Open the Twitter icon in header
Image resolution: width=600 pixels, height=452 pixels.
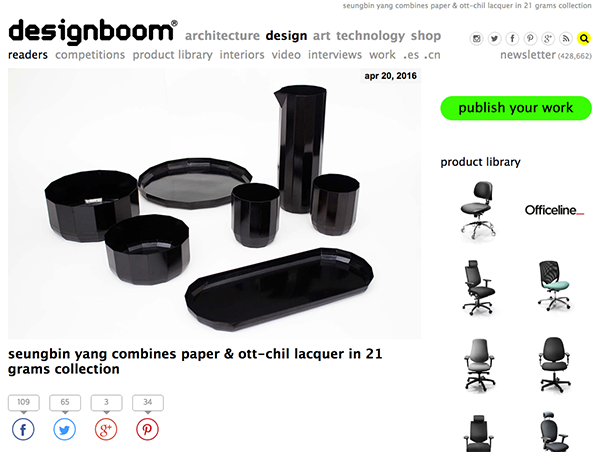494,39
